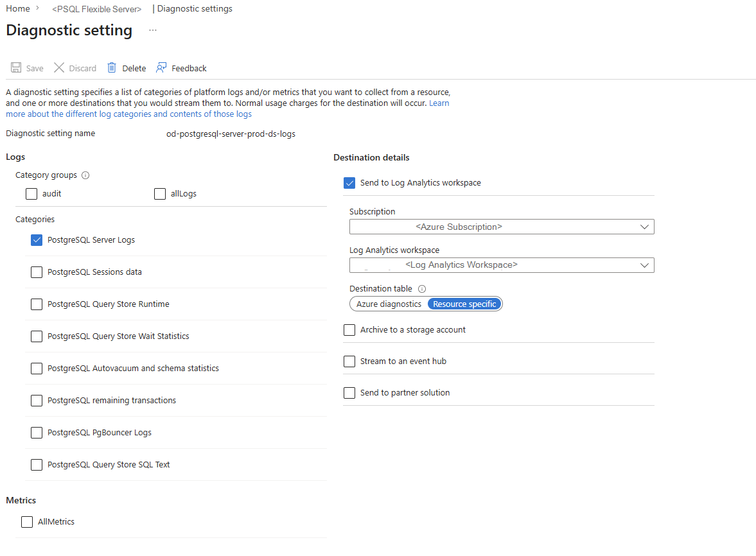Check the allLogs category group
Screen dimensions: 756x556
pos(159,194)
